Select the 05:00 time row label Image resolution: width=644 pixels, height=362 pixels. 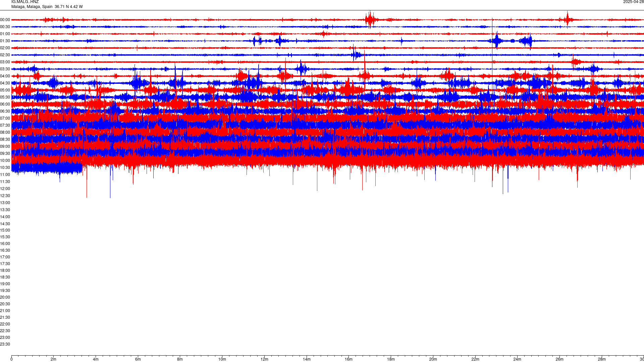coord(5,90)
